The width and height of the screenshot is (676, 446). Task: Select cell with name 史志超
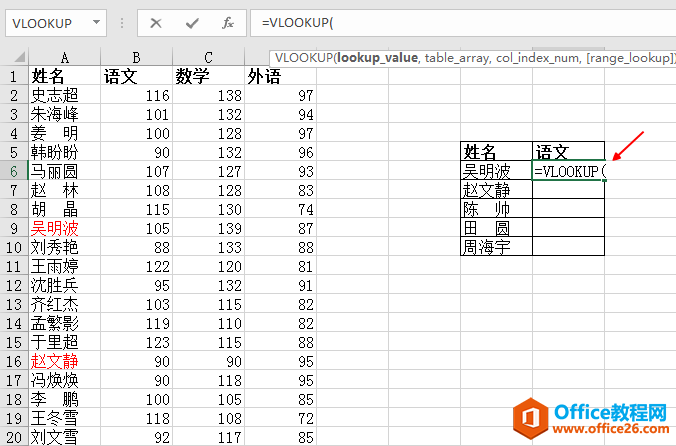coord(65,95)
